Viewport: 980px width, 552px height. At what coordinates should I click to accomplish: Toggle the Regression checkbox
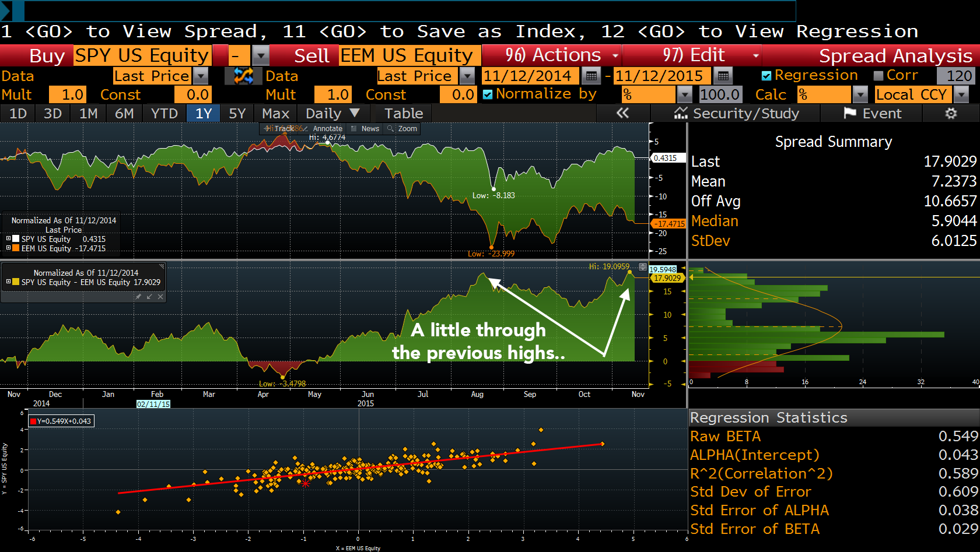click(766, 76)
